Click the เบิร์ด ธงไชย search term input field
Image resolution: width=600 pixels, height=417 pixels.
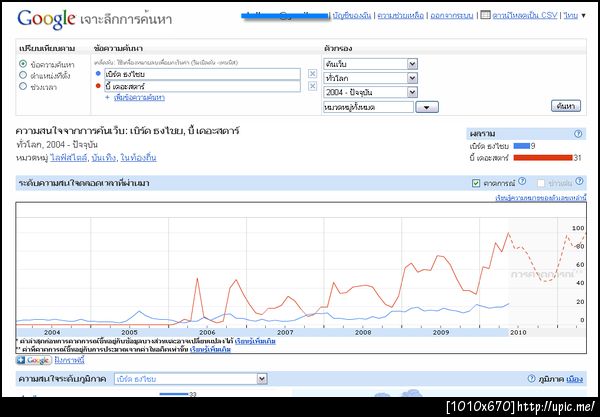(x=202, y=74)
